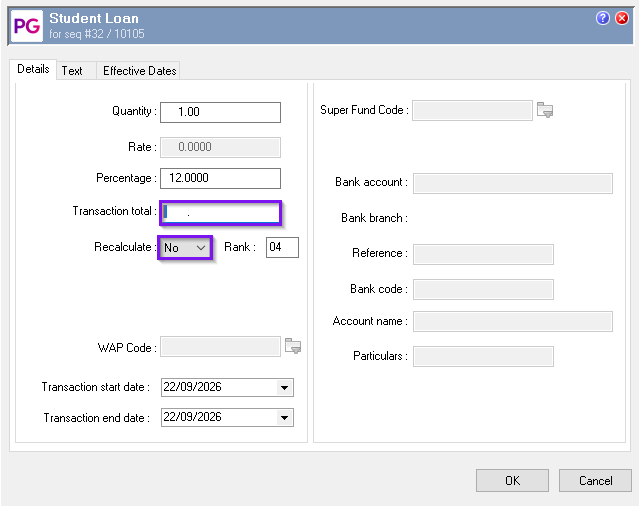Click the Bank branch label

click(x=375, y=218)
